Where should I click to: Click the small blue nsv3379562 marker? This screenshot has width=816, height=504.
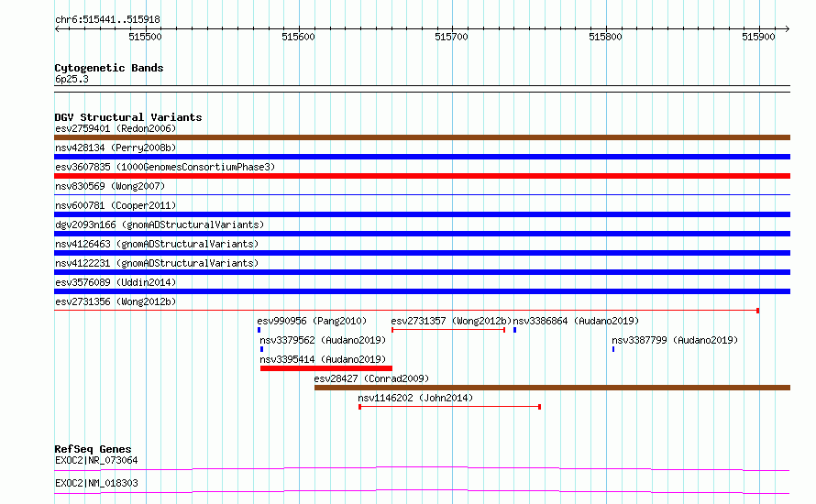(x=261, y=349)
